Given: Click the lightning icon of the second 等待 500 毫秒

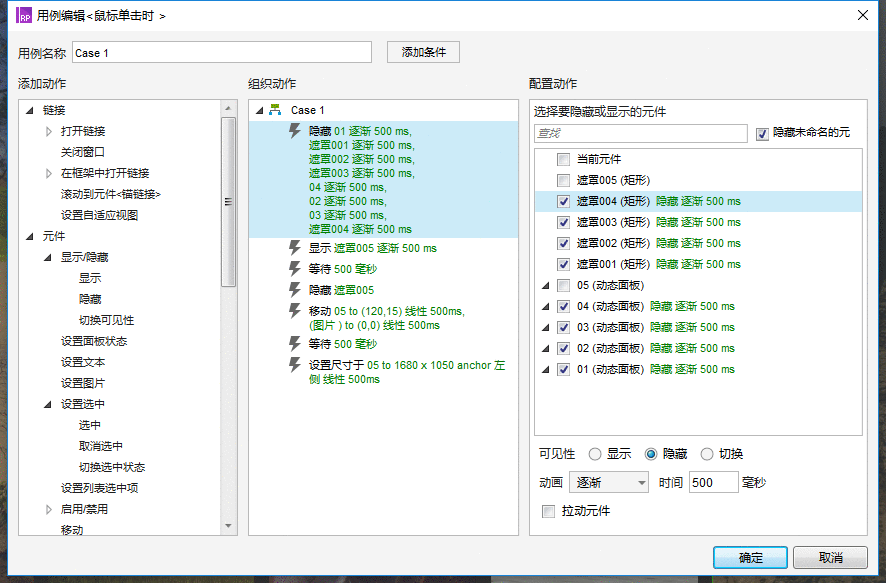Looking at the screenshot, I should [295, 343].
